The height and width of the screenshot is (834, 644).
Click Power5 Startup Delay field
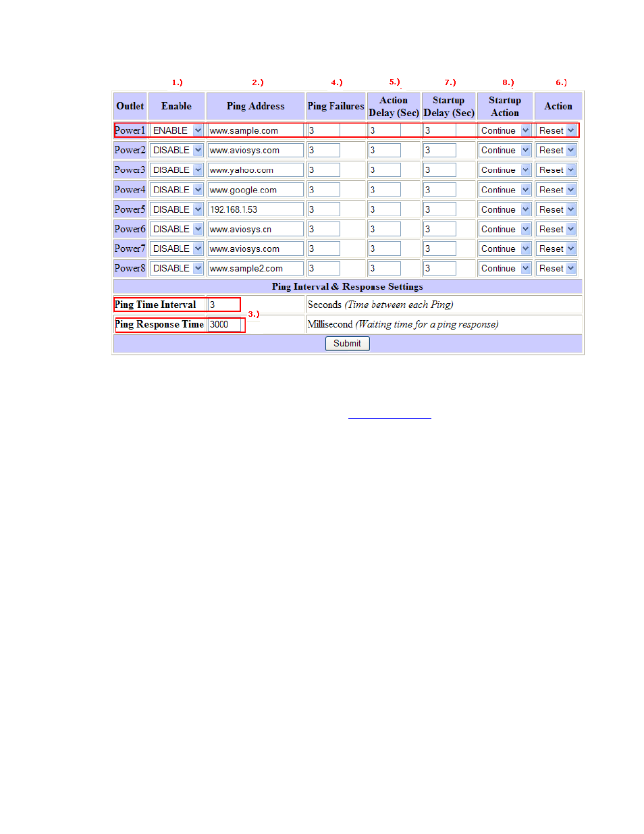[440, 209]
